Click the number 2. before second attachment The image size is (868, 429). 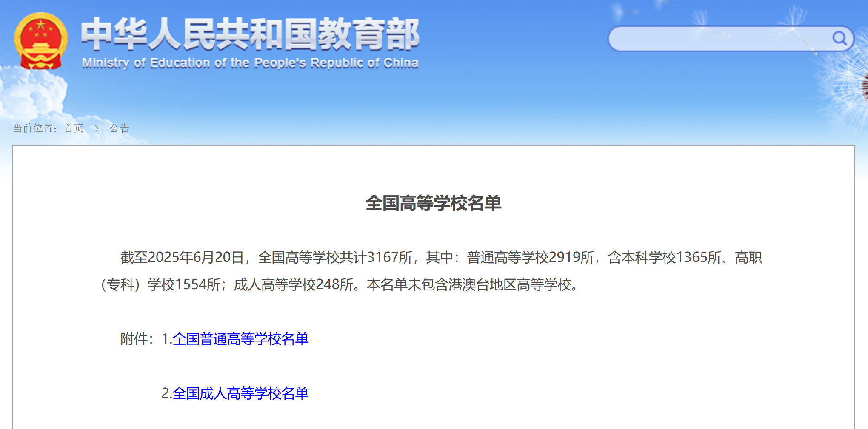point(166,393)
